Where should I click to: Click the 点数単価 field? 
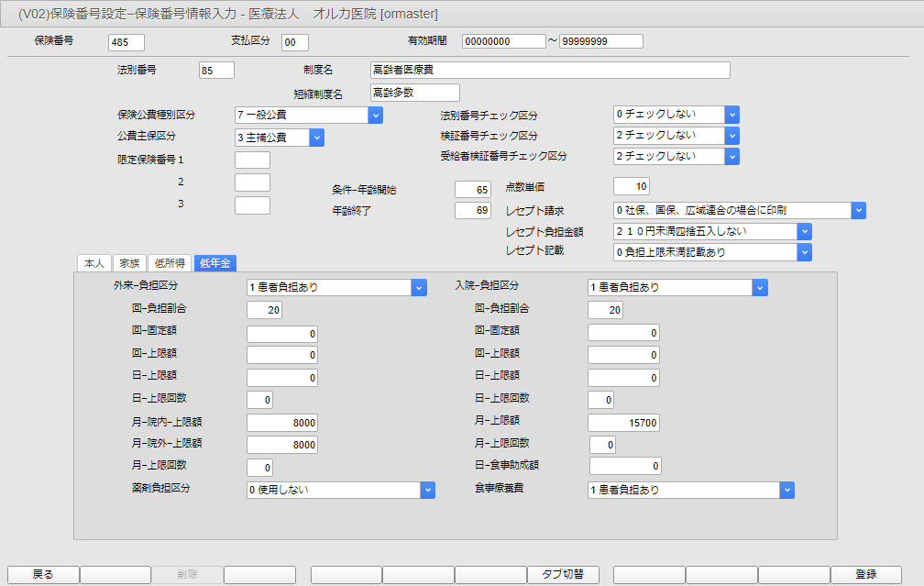tap(632, 186)
